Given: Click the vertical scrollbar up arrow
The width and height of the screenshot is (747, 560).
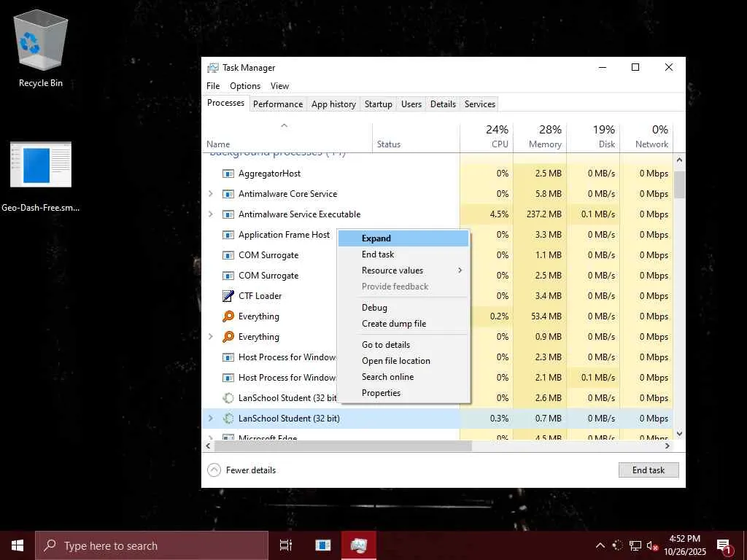Looking at the screenshot, I should tap(679, 160).
